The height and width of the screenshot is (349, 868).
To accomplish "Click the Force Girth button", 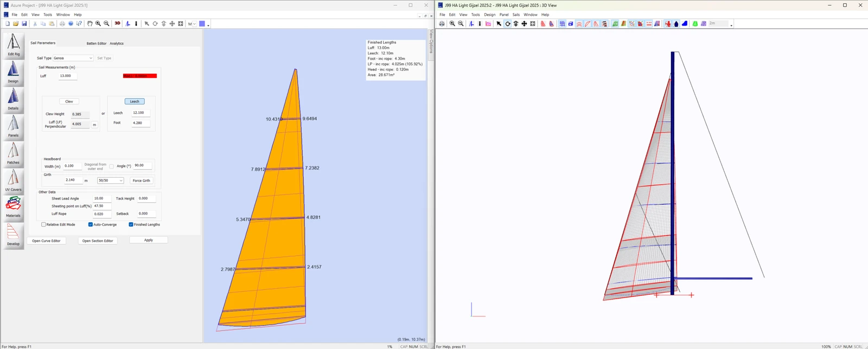I will 142,180.
